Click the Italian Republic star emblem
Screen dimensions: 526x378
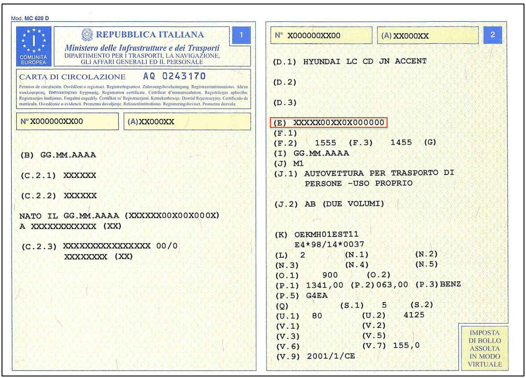(87, 35)
